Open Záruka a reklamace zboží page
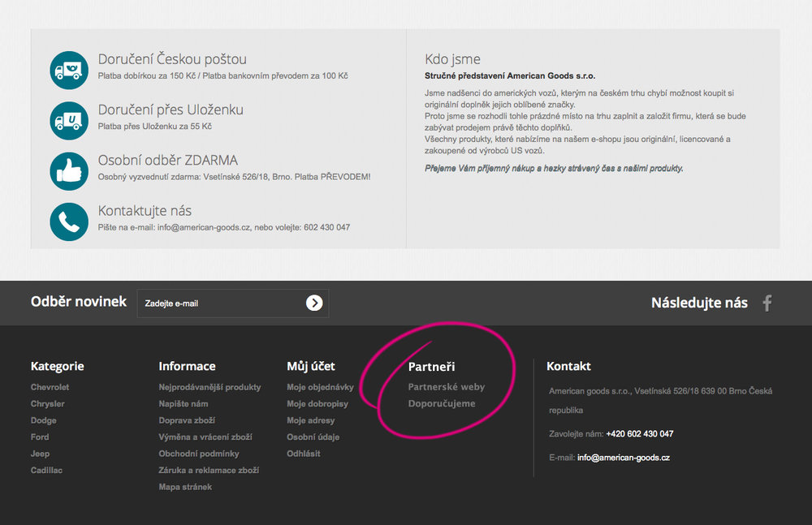This screenshot has height=525, width=812. point(209,470)
